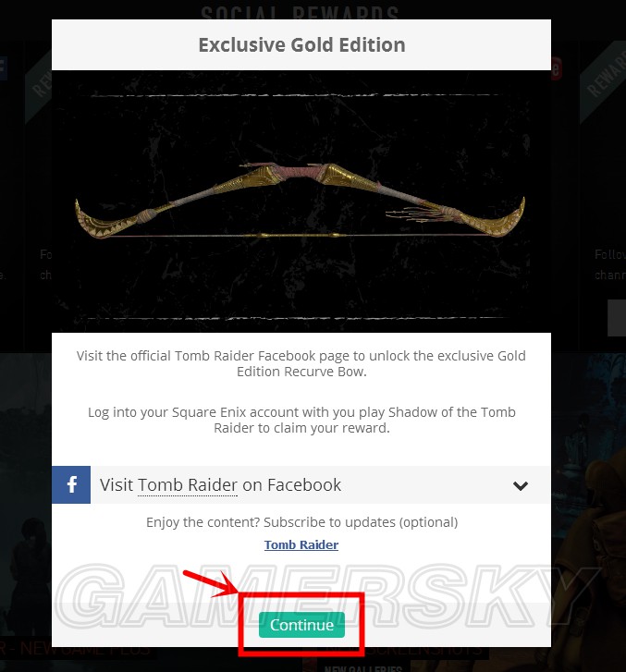Open the Tomb Raider subscribe link
The image size is (626, 672).
click(x=301, y=544)
